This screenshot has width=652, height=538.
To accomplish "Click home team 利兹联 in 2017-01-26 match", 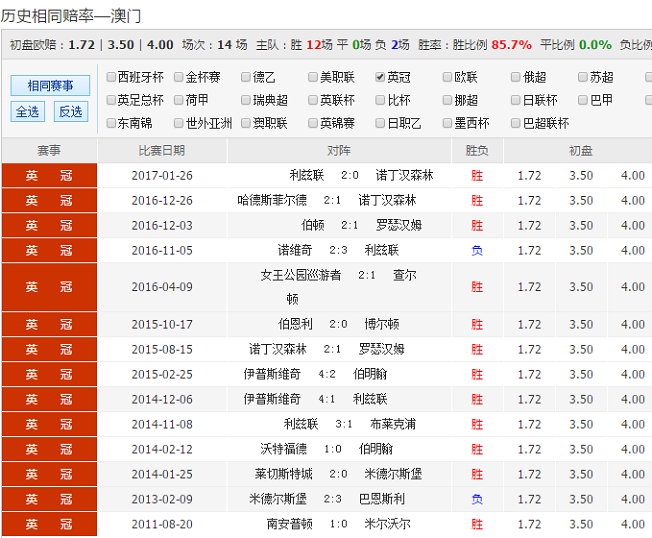I will (307, 175).
